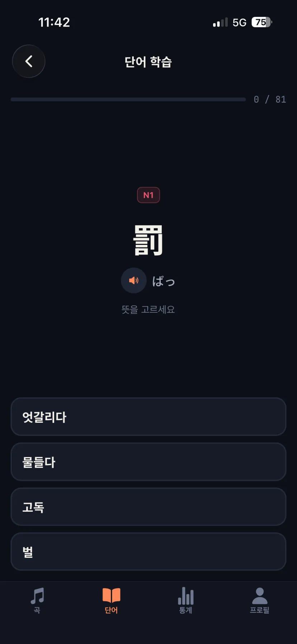Choose the answer 고독

pos(148,507)
